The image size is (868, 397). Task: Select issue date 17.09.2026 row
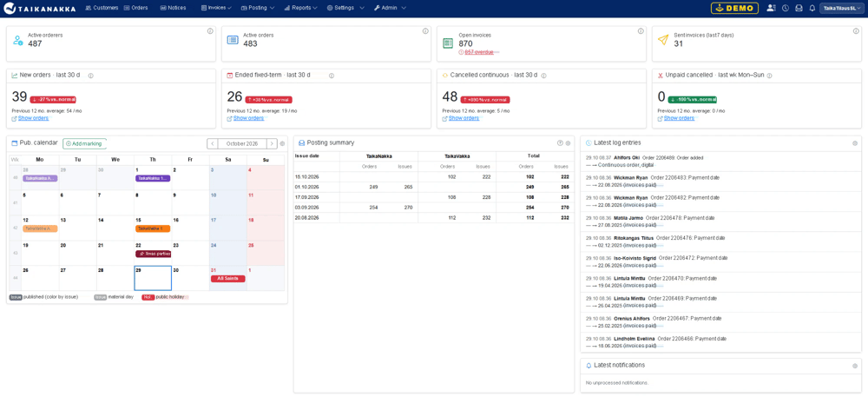tap(433, 197)
